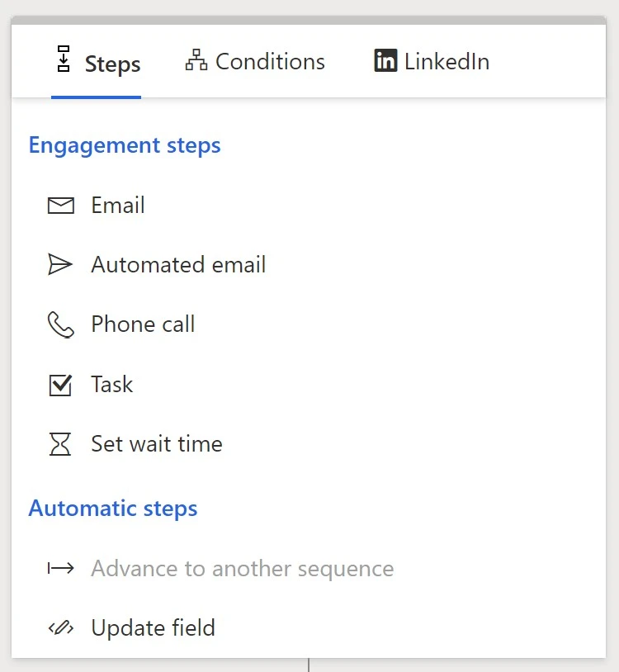Choose Advance to another sequence
Viewport: 619px width, 672px height.
pos(242,569)
